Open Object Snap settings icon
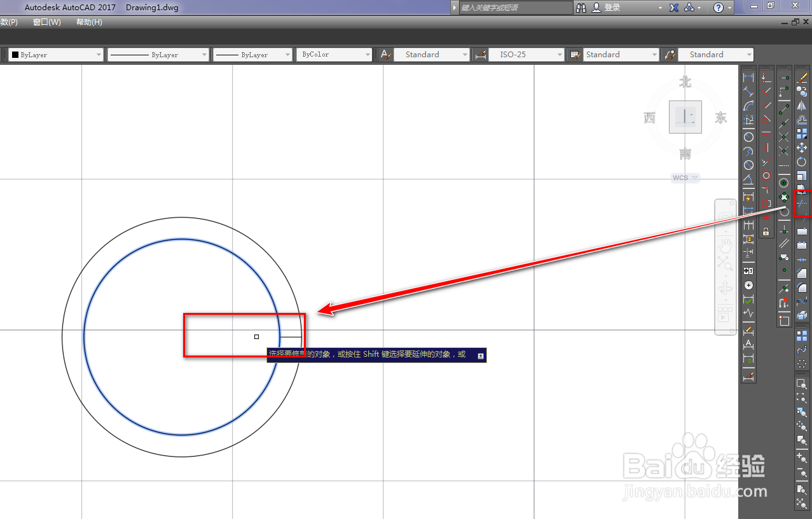The image size is (812, 519). click(x=784, y=321)
